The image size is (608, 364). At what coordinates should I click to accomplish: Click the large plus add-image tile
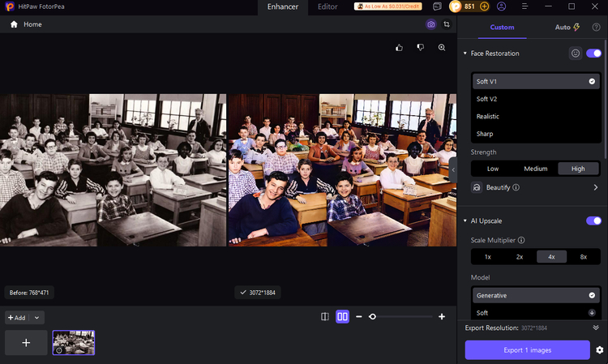click(26, 343)
